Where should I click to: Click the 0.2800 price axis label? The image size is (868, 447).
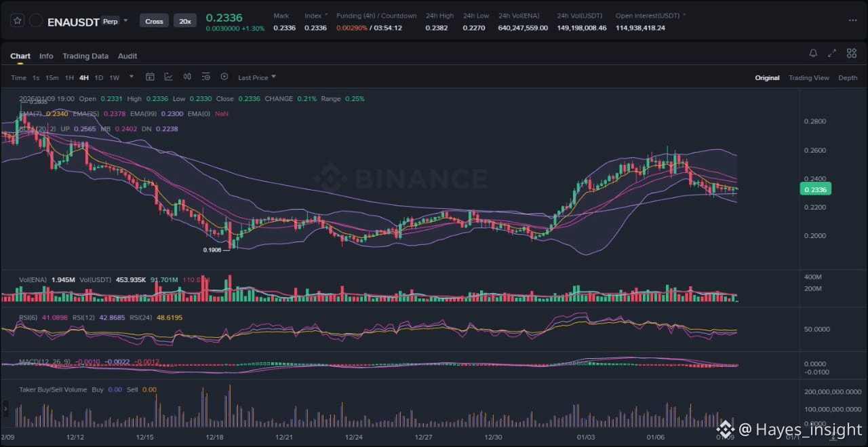tap(814, 121)
